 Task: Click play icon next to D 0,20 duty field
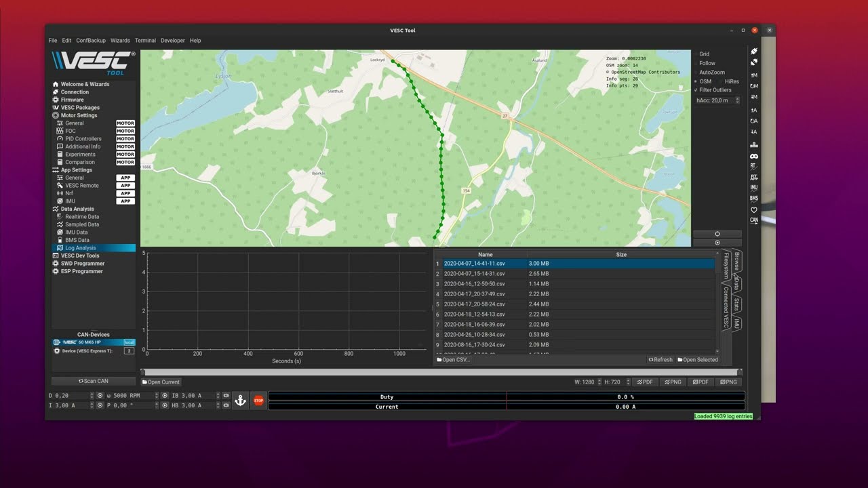100,395
